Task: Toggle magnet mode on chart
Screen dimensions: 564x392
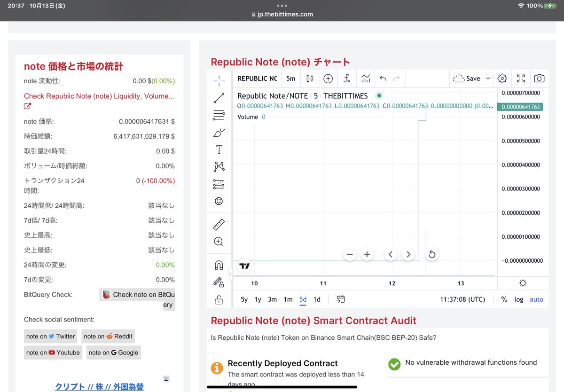Action: point(219,265)
